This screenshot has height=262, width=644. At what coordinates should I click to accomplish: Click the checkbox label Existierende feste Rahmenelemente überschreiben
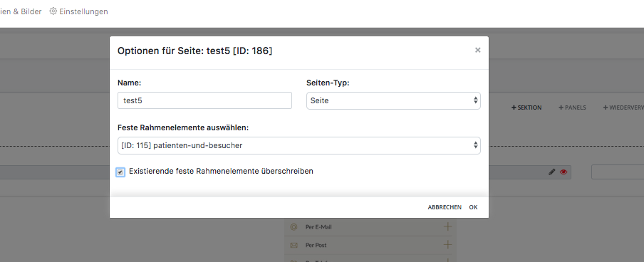221,171
